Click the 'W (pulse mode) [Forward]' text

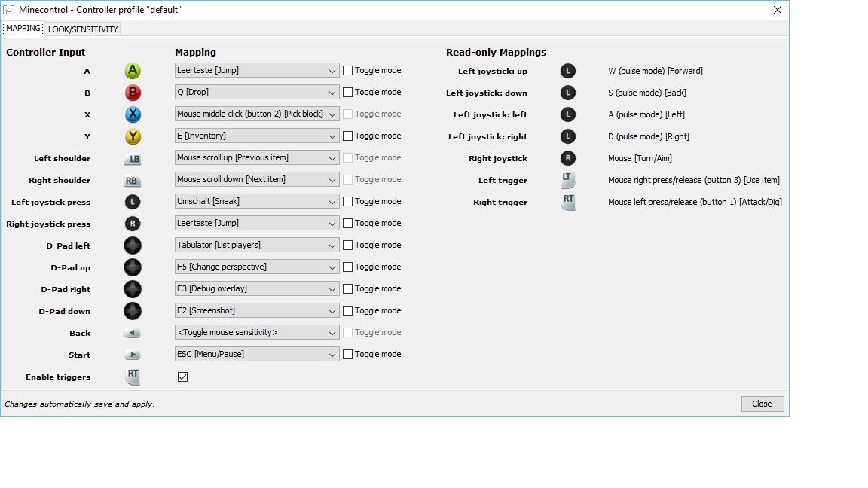click(656, 71)
